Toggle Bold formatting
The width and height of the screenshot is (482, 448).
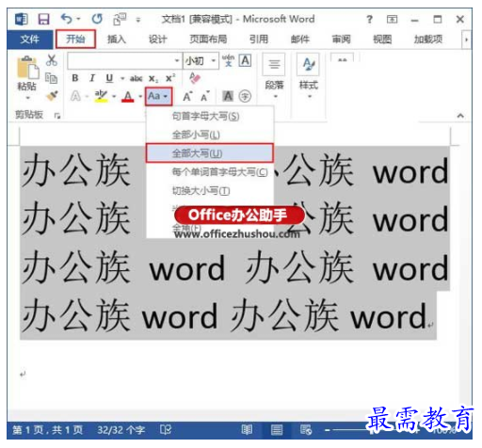pyautogui.click(x=75, y=78)
